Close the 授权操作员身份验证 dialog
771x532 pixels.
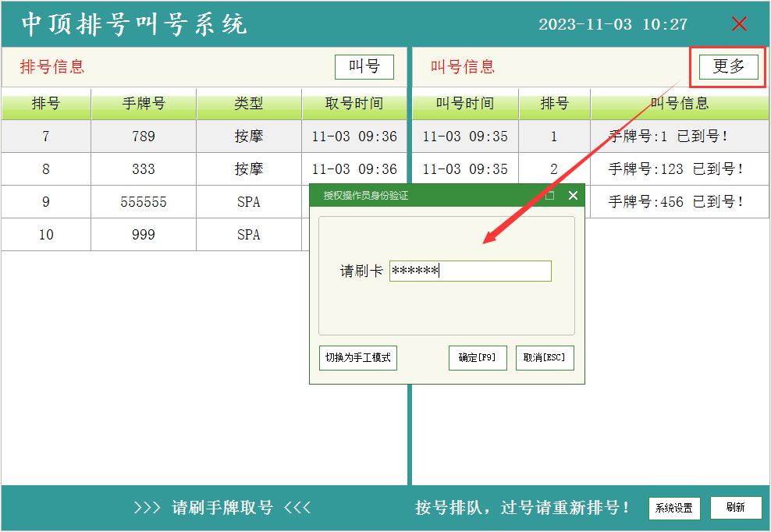[573, 196]
